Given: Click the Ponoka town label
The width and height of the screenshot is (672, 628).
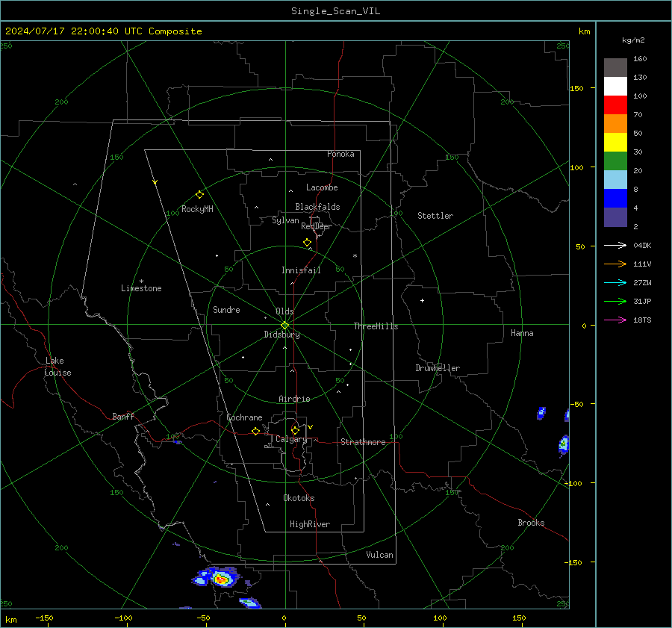Looking at the screenshot, I should 340,154.
